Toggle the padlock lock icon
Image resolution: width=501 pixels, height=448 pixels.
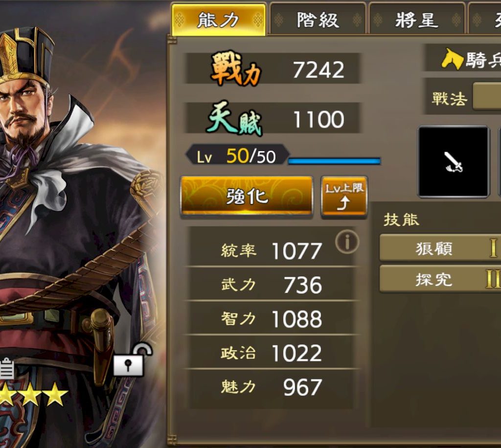pos(132,359)
